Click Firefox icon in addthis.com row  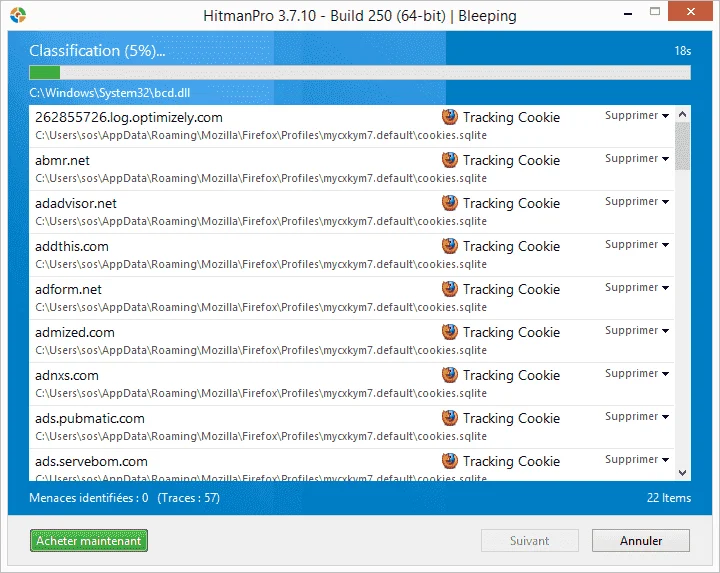click(x=450, y=246)
